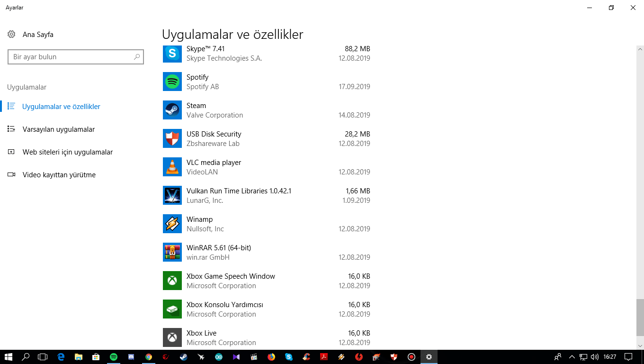This screenshot has height=364, width=644.
Task: Select the 'USB Disk Security' app name
Action: pyautogui.click(x=214, y=134)
